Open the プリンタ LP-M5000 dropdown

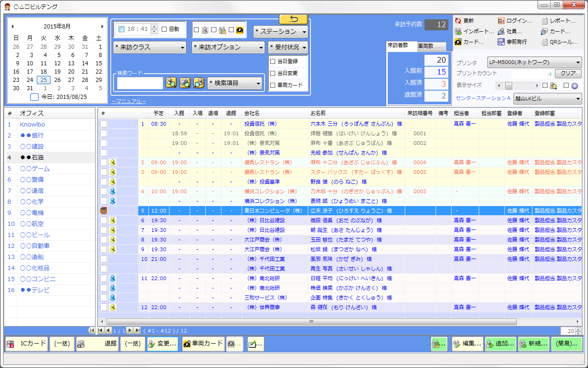pyautogui.click(x=534, y=63)
